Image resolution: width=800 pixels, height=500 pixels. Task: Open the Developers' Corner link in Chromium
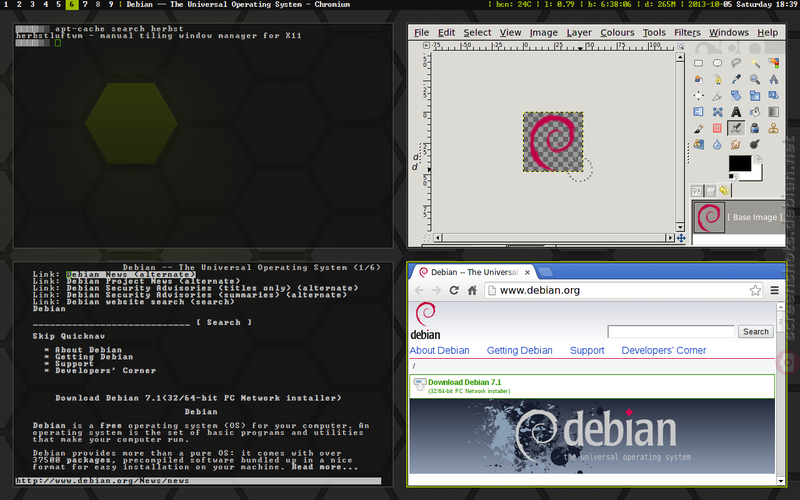click(x=663, y=351)
